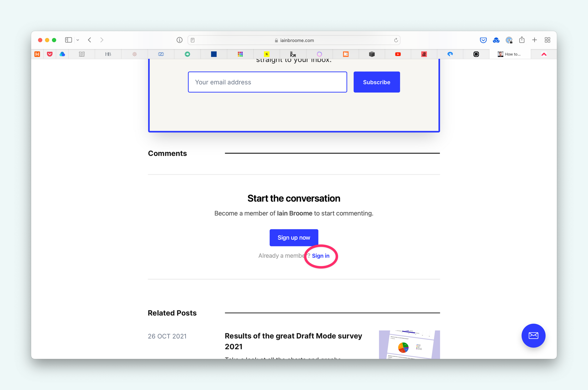Screen dimensions: 588x390
Task: Click the page reload button
Action: [395, 40]
